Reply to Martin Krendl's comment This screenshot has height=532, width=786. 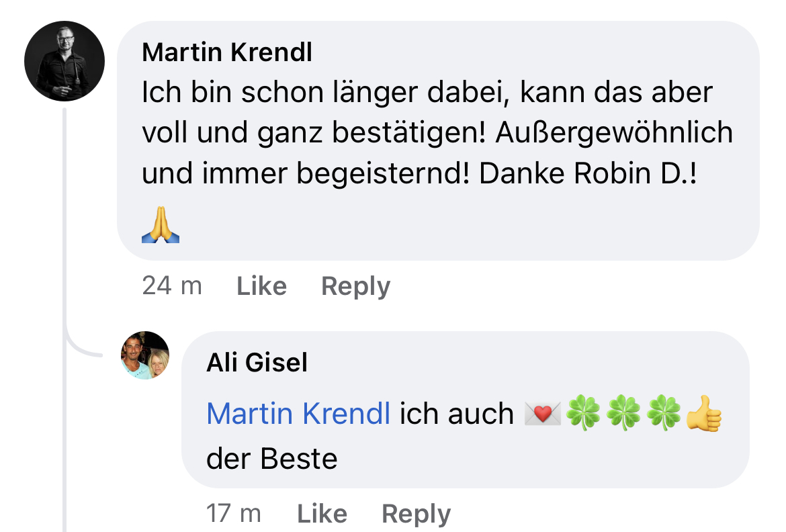(355, 287)
